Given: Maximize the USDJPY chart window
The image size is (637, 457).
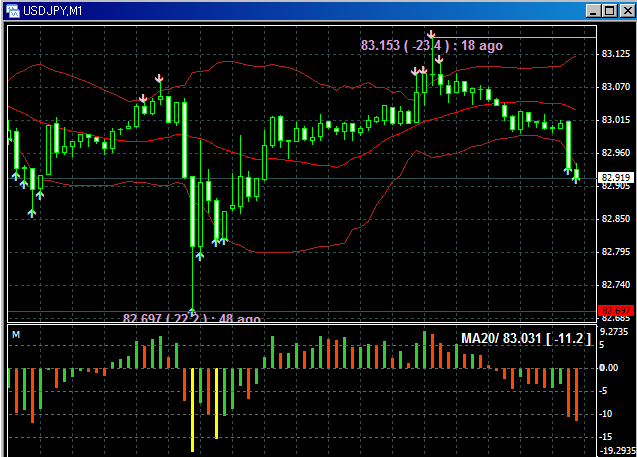Looking at the screenshot, I should [x=608, y=10].
